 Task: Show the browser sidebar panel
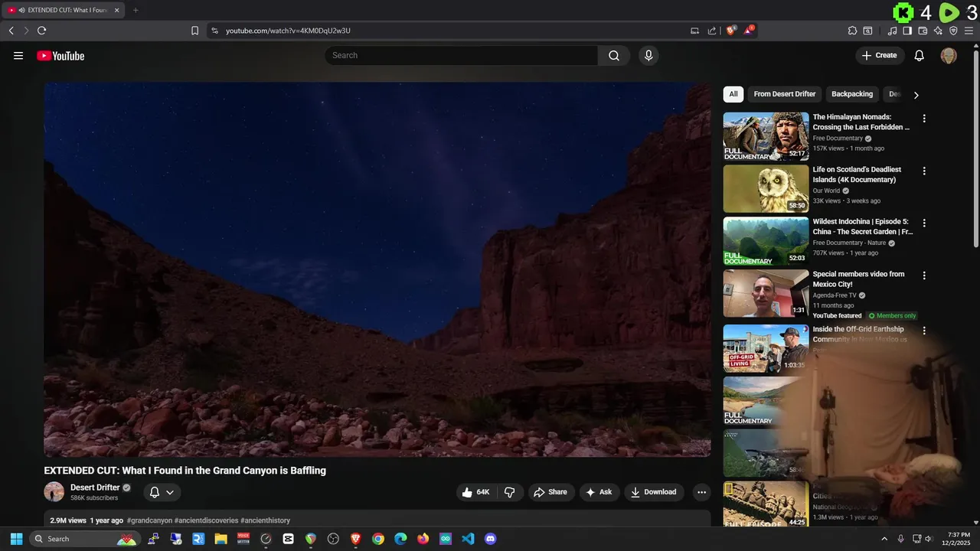point(907,31)
